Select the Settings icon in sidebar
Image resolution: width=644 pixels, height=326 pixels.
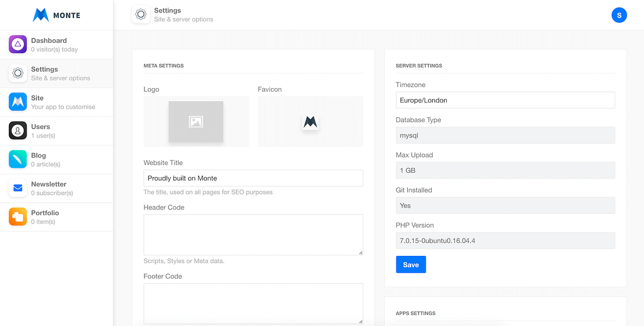pos(18,73)
